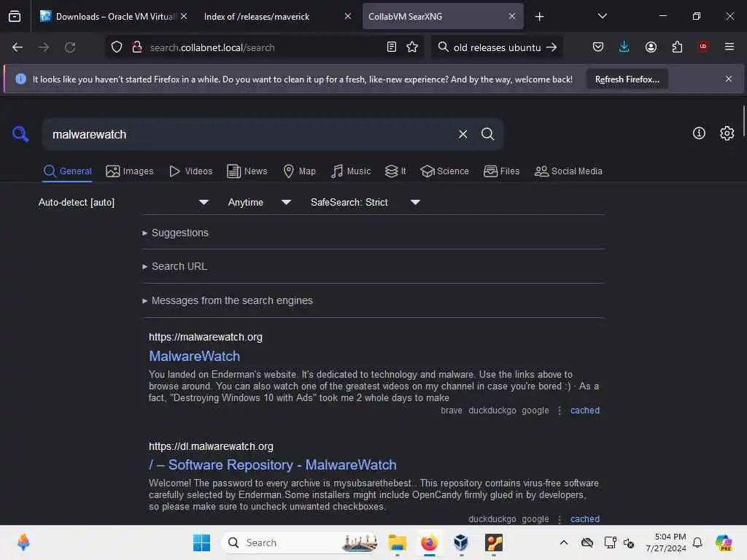747x560 pixels.
Task: Open uBlock Origin extension icon
Action: coord(703,47)
